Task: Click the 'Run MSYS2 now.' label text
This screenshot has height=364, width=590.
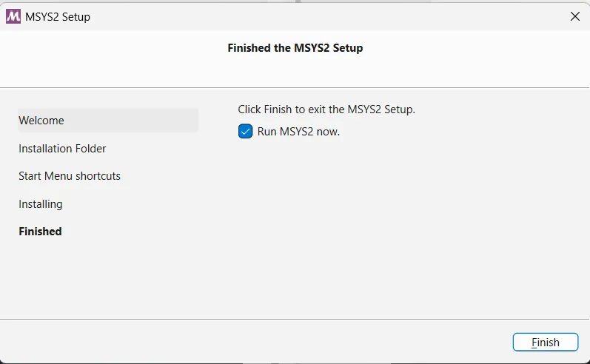Action: coord(298,132)
